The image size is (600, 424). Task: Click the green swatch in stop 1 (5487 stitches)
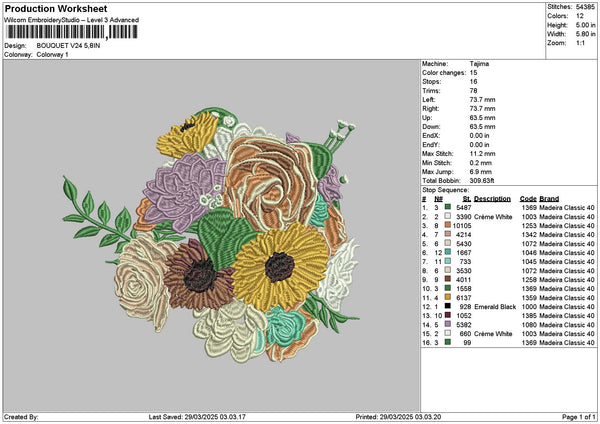point(447,207)
